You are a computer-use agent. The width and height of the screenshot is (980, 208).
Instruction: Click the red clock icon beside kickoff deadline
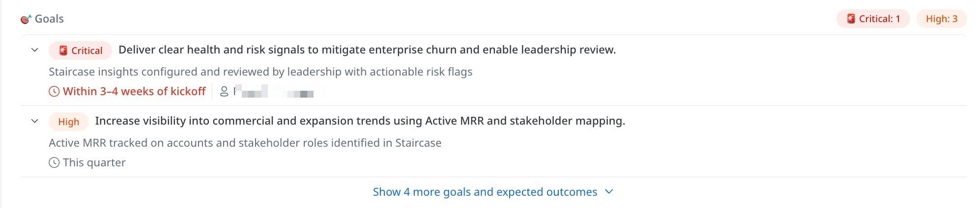point(54,91)
